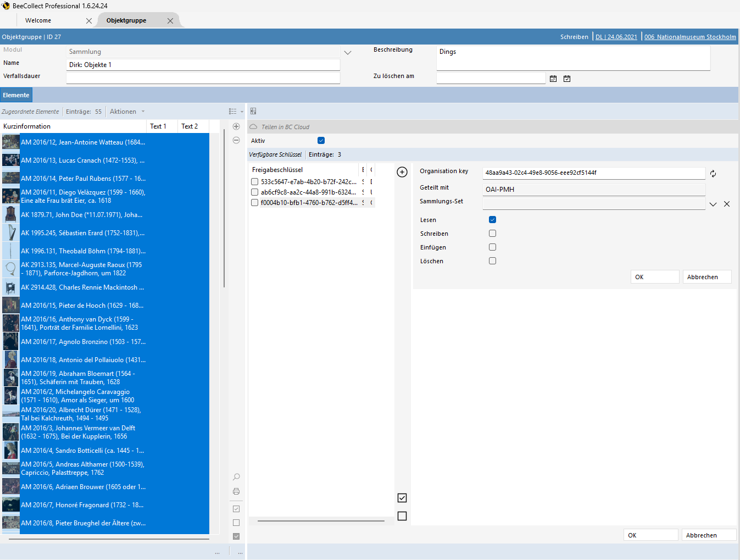Check the key 533c5647-e7ab entry checkbox

(x=254, y=181)
